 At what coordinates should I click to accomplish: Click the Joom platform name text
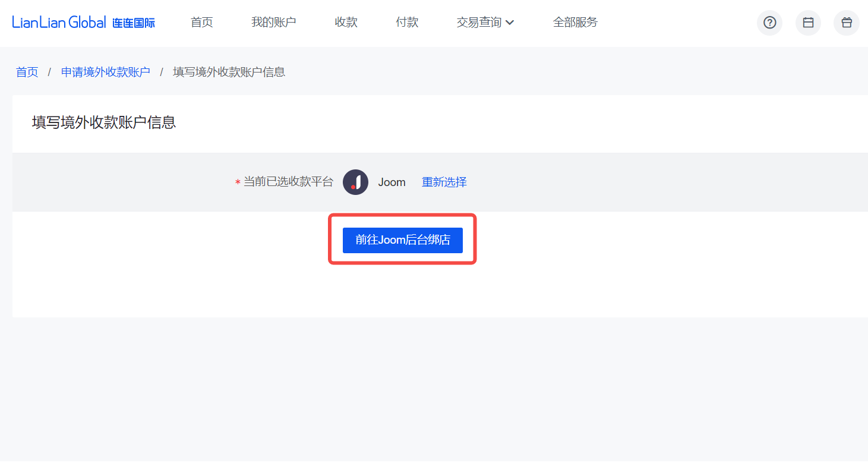pos(392,182)
